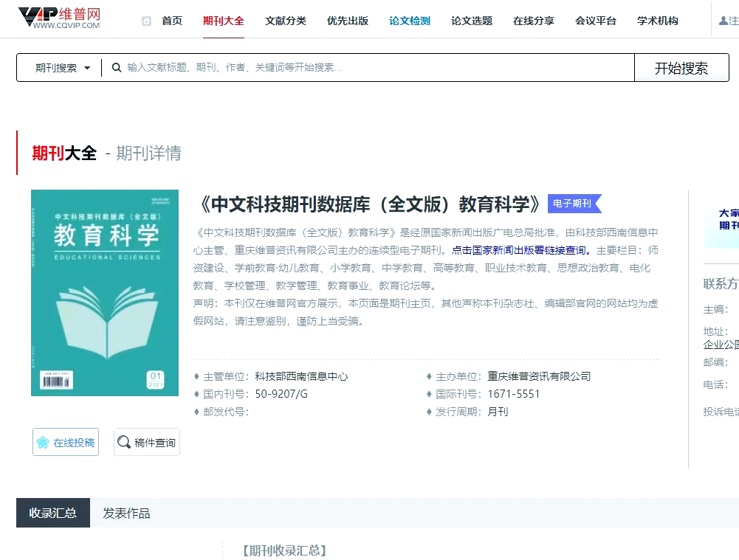Click the search magnifier icon
Screen dimensions: 739x560
[x=117, y=68]
